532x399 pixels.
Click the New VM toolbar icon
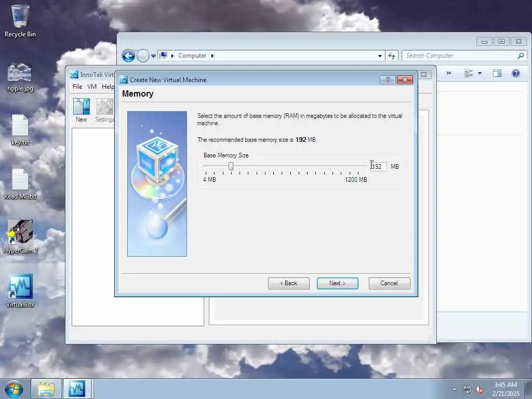click(82, 110)
